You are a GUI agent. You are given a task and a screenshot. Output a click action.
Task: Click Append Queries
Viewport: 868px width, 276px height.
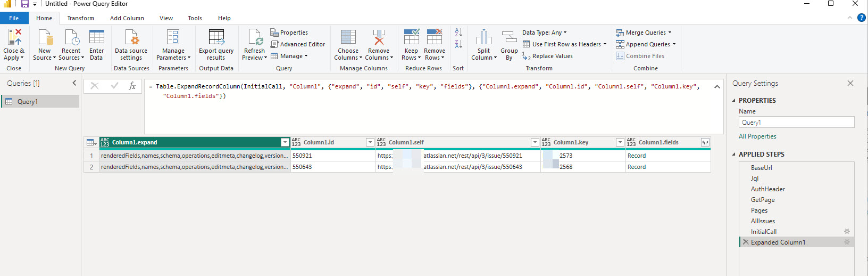coord(646,44)
